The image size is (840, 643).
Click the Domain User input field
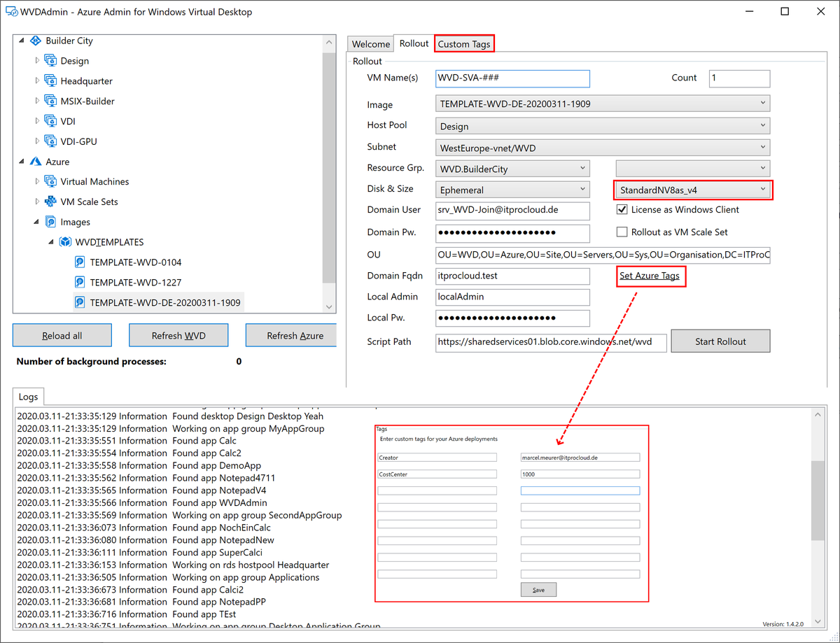click(x=512, y=210)
